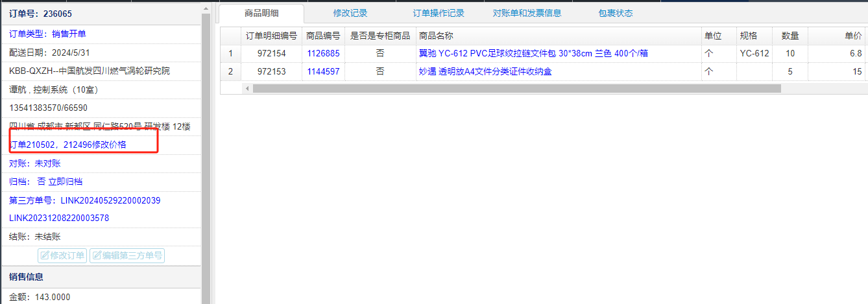Click quantity cell 10
The width and height of the screenshot is (868, 304).
pyautogui.click(x=790, y=54)
